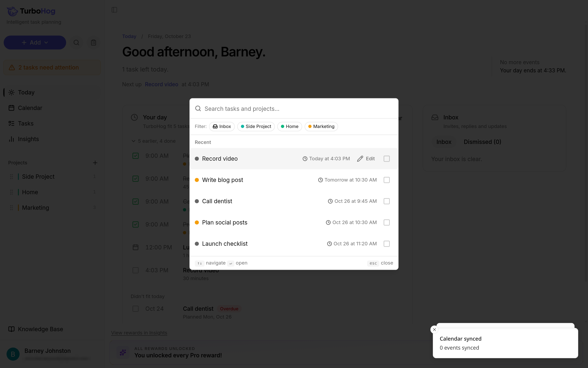Grab the Marketing project drag handle
Viewport: 588px width, 368px height.
click(11, 208)
